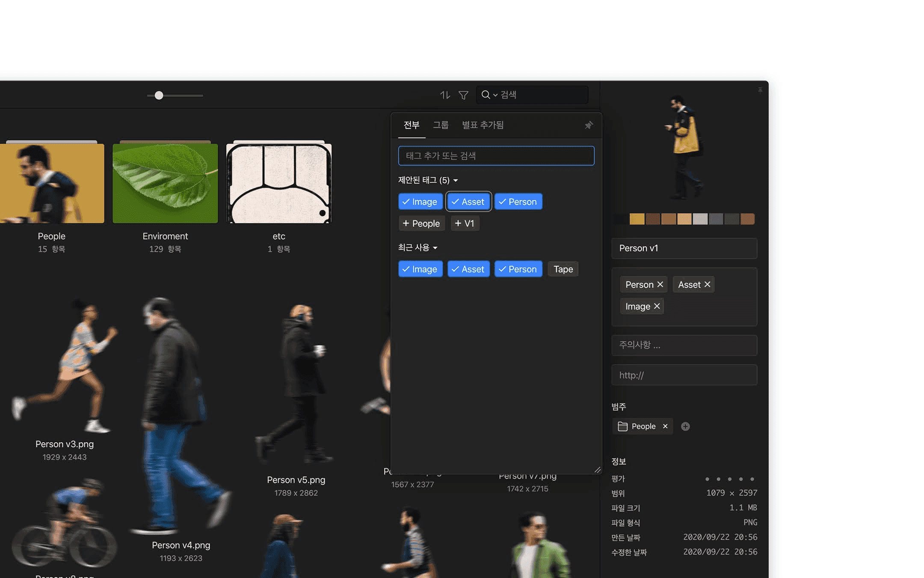Viewport: 924px width, 578px height.
Task: Edit the Person v1 name field
Action: point(684,248)
